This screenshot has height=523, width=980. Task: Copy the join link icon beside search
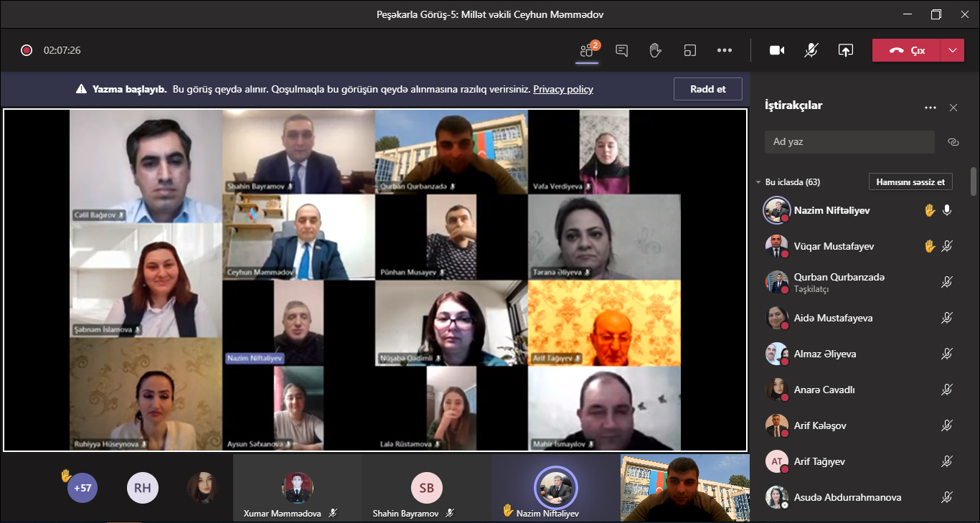(x=953, y=142)
